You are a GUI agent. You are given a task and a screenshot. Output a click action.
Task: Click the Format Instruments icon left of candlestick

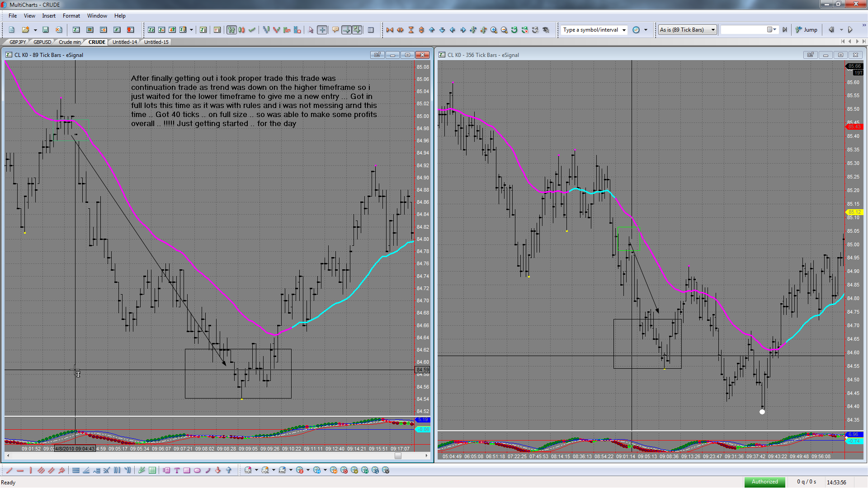pos(231,30)
